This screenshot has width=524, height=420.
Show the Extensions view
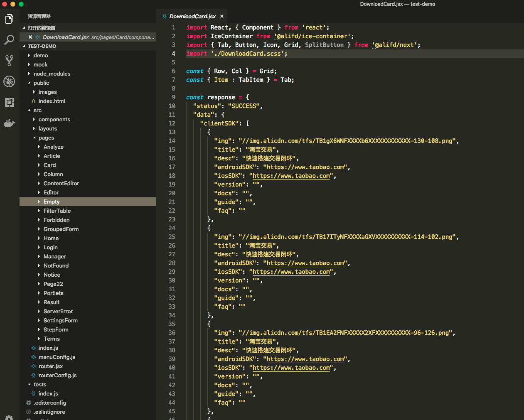tap(9, 102)
